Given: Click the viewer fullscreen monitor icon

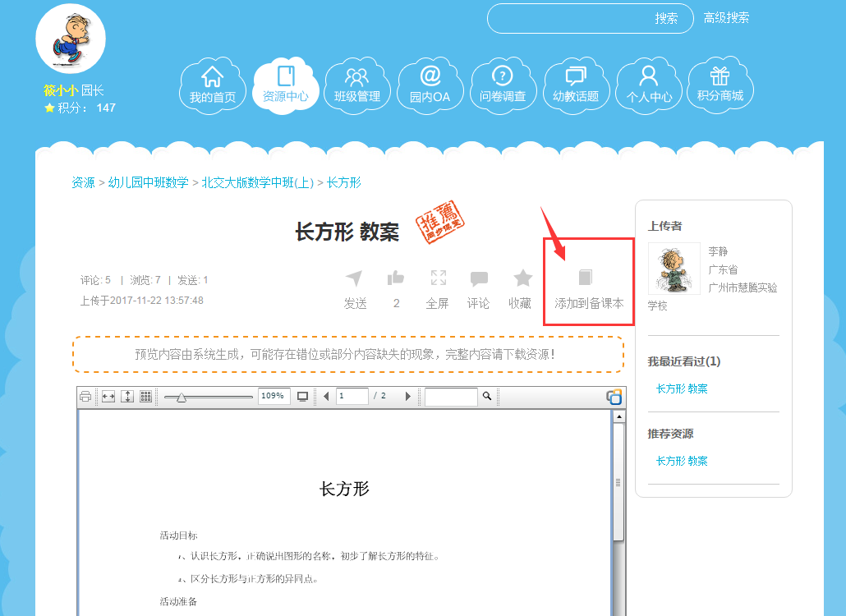Looking at the screenshot, I should (303, 397).
